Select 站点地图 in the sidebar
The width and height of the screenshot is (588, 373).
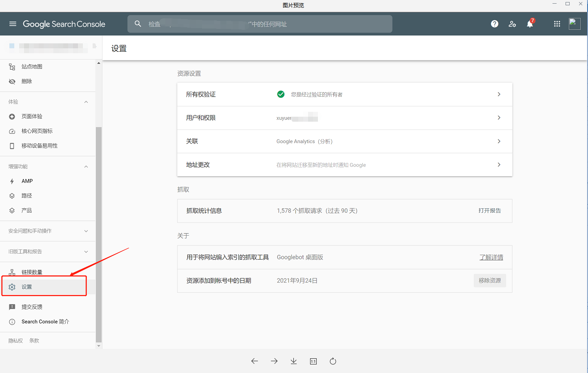32,67
